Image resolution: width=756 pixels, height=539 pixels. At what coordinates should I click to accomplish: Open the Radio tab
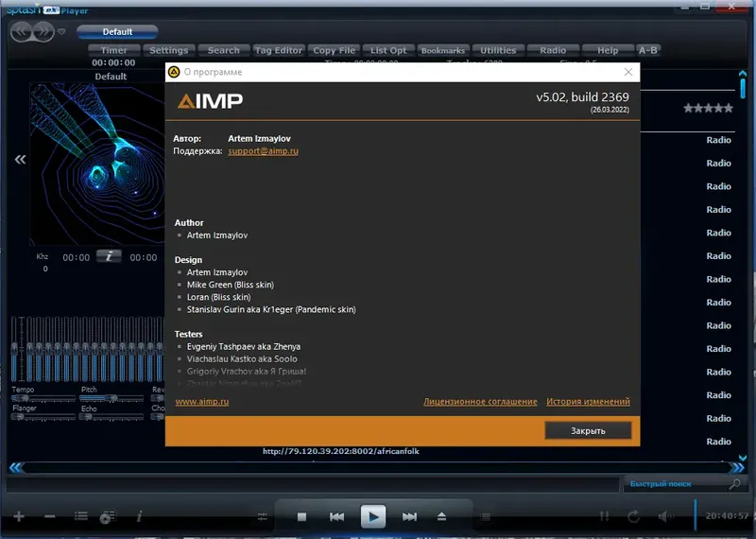pos(553,50)
